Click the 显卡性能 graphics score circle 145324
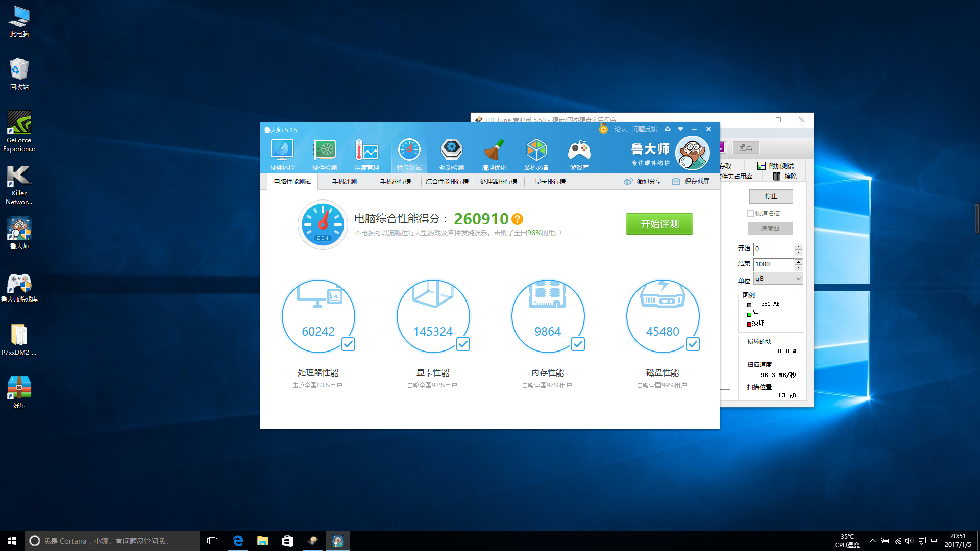The image size is (980, 551). 433,316
